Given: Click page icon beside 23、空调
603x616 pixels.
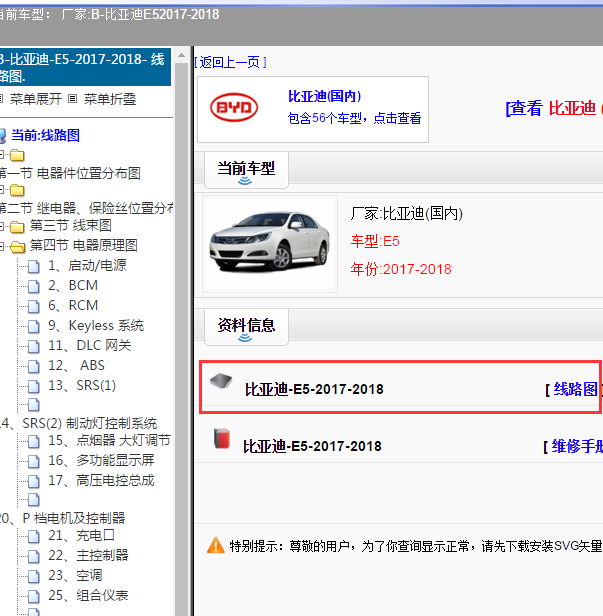Looking at the screenshot, I should (x=34, y=576).
